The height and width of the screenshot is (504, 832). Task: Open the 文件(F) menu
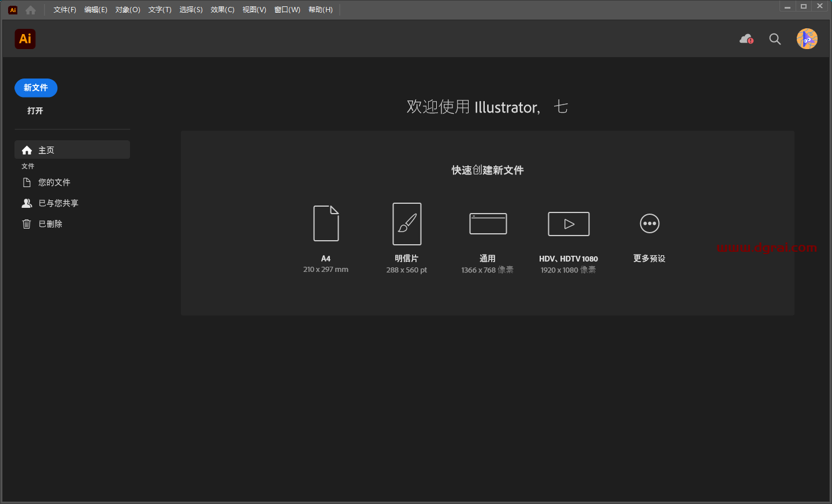65,10
